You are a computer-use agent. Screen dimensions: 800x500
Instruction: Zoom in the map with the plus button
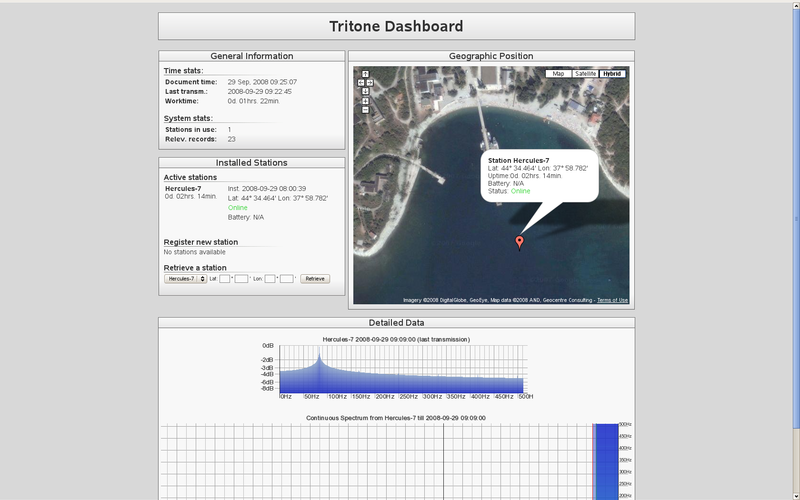[x=365, y=101]
